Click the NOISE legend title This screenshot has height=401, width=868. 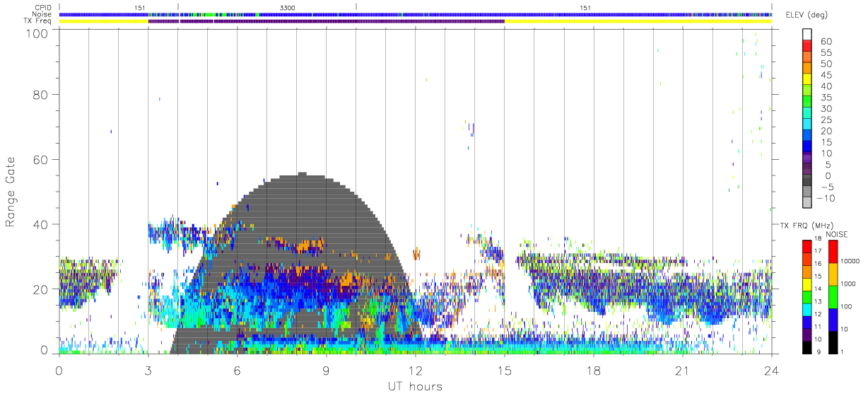pyautogui.click(x=836, y=234)
